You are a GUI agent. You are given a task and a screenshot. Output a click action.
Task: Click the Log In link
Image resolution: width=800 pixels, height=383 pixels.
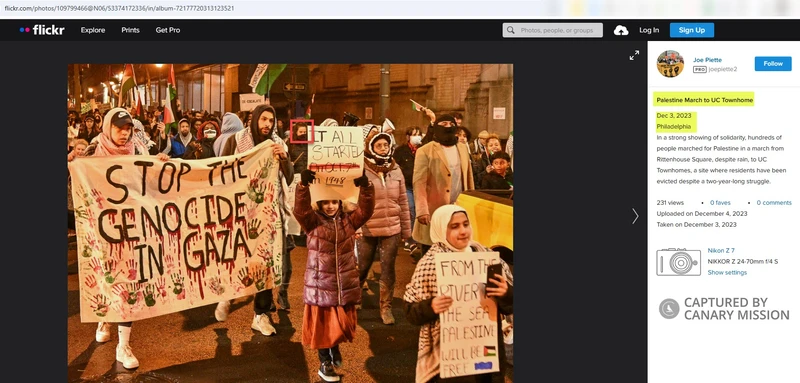pos(649,30)
